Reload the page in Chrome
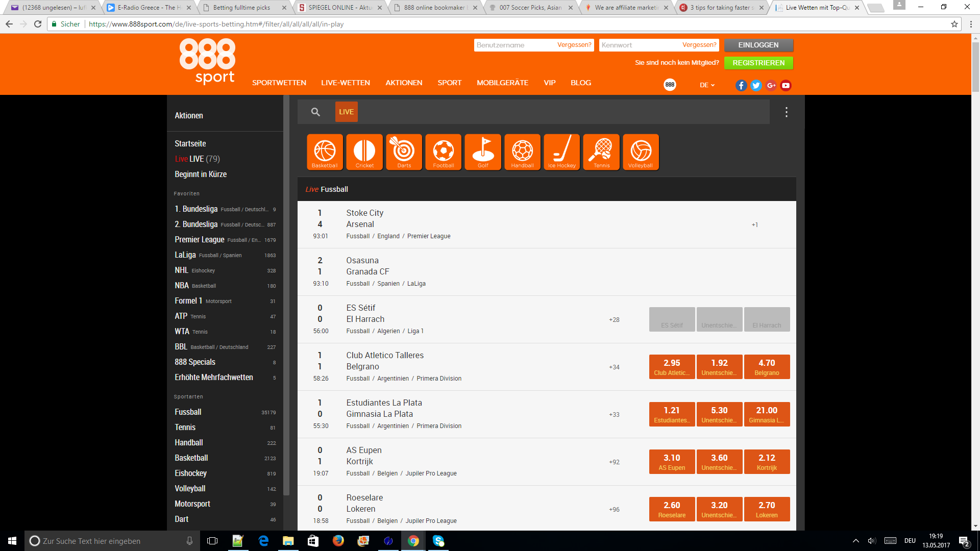 pyautogui.click(x=38, y=24)
